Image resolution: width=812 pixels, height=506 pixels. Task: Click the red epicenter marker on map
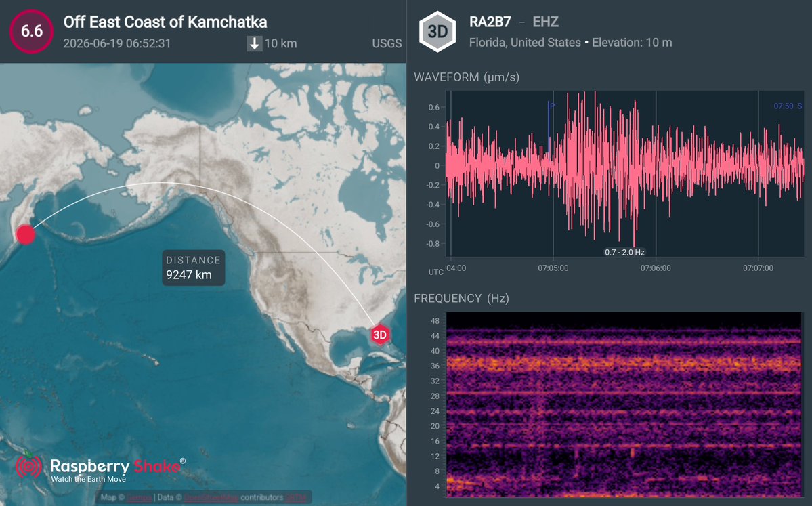(25, 234)
